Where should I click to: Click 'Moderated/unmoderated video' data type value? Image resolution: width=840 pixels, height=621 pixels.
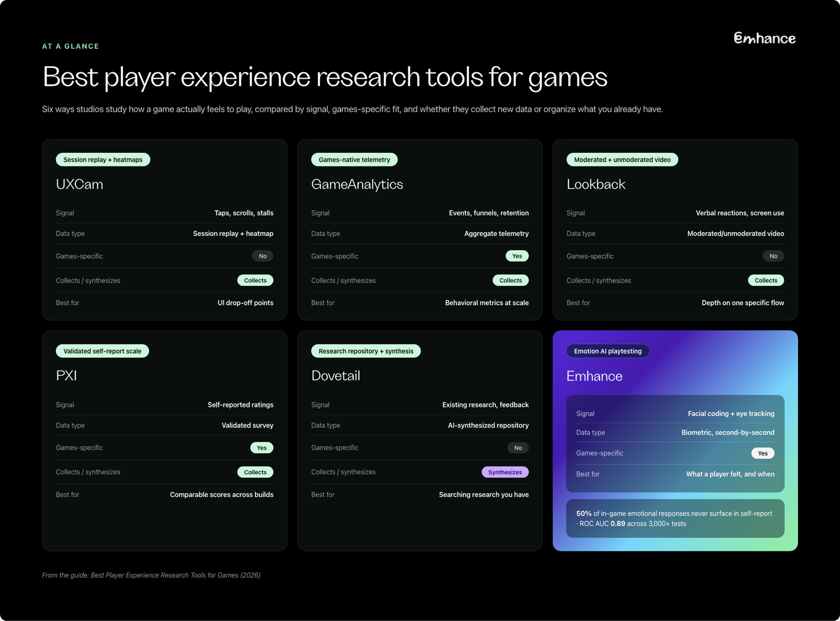735,233
